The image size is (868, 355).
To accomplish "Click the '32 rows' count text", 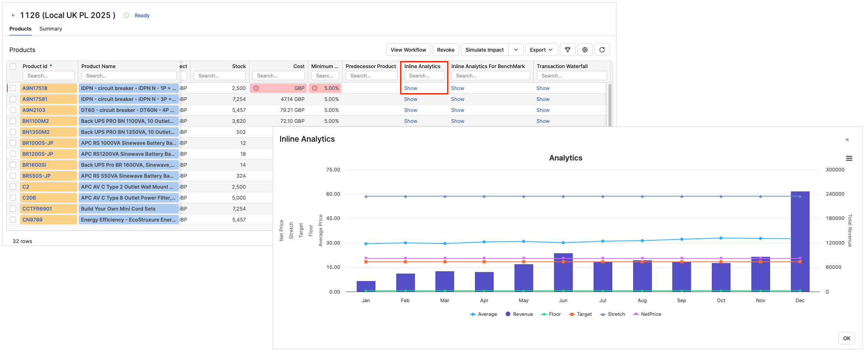I will click(x=22, y=241).
